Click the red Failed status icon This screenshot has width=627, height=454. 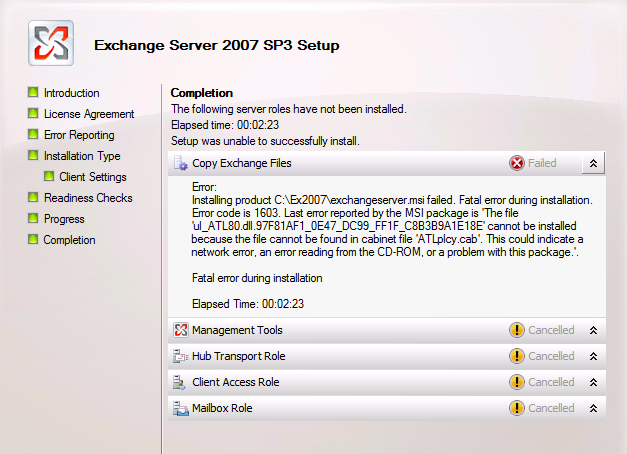[x=517, y=163]
